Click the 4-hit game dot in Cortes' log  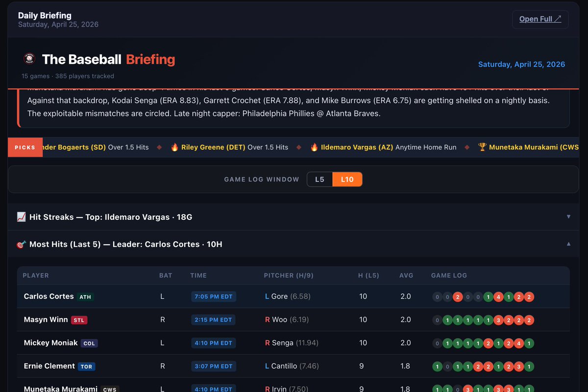(498, 297)
